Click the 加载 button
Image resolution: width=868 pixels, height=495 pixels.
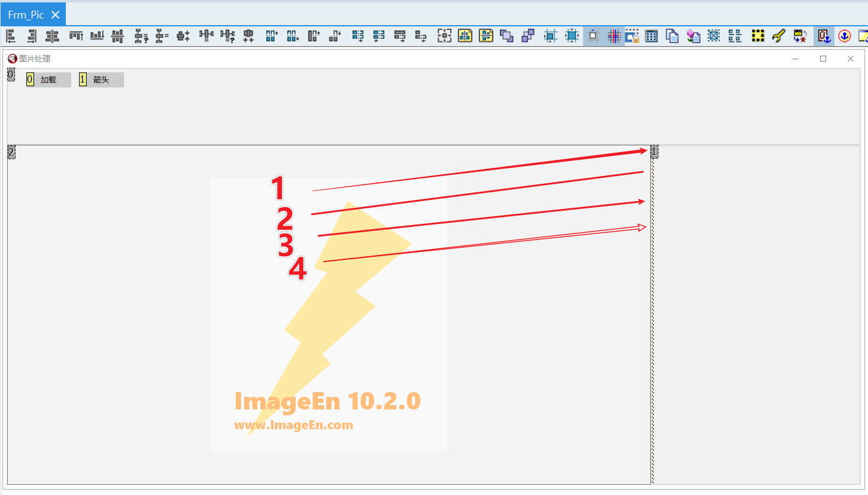click(48, 80)
